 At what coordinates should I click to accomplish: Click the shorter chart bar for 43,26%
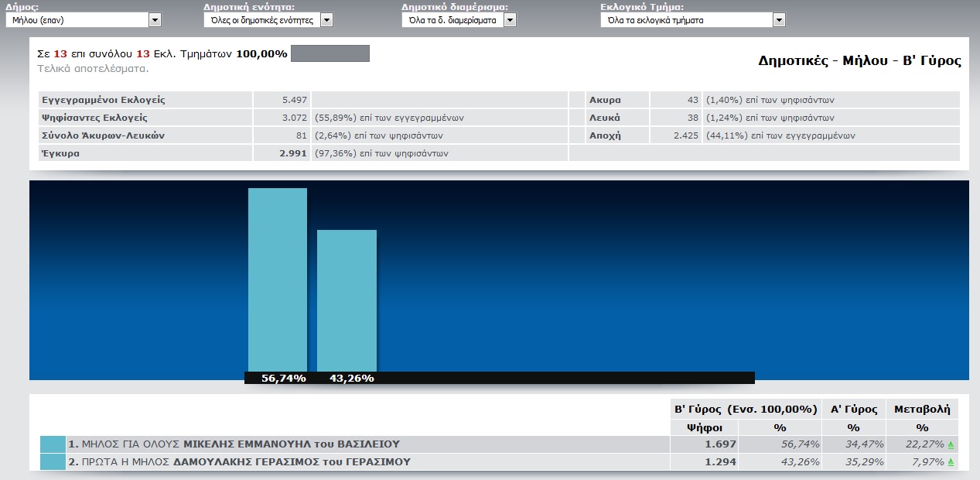347,300
